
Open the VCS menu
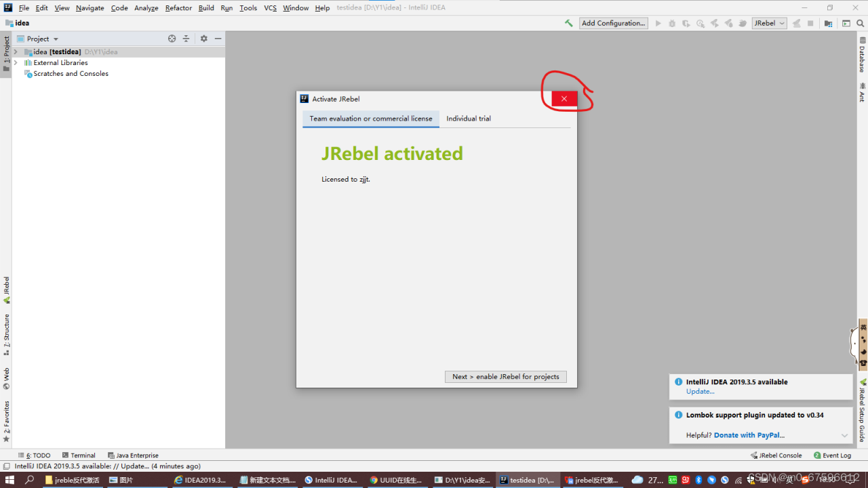[270, 8]
